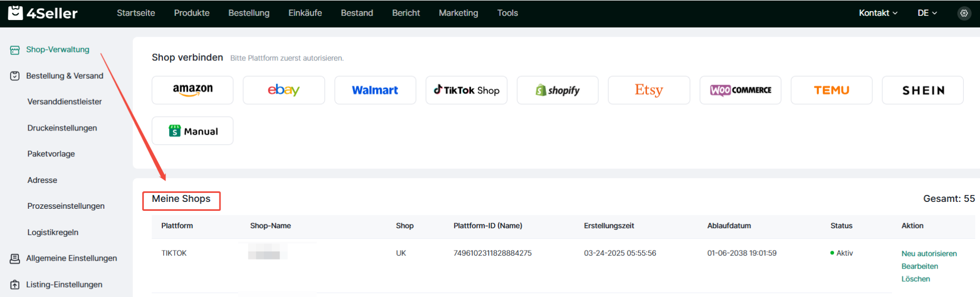Open Paketvorlage in the sidebar
980x297 pixels.
coord(51,154)
